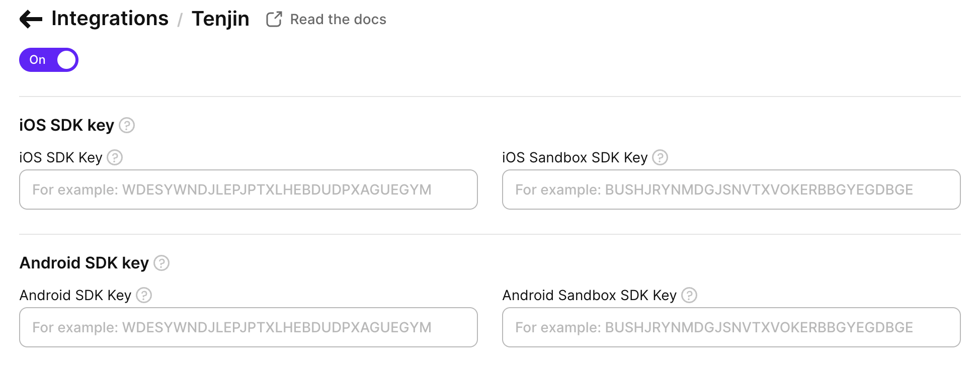Turn off the Tenjin integration toggle

point(49,60)
